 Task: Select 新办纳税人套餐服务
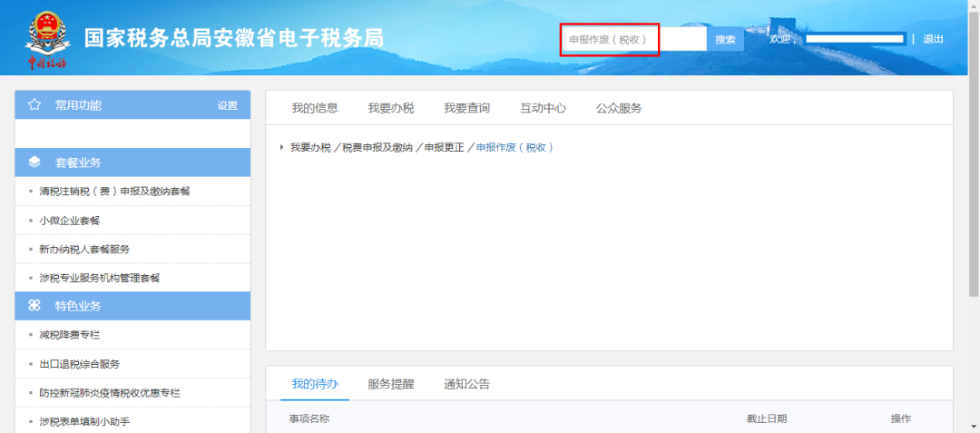pyautogui.click(x=84, y=249)
